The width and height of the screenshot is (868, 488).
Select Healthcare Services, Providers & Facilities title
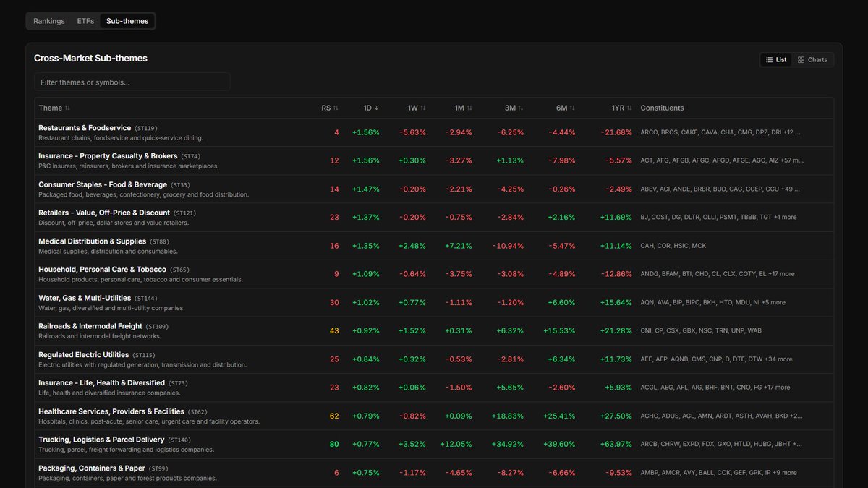(111, 411)
